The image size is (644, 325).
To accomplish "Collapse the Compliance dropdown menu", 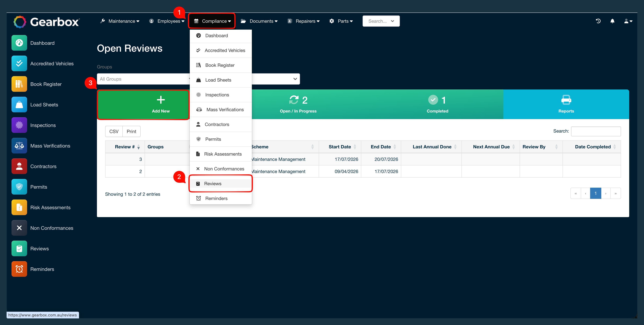I will pyautogui.click(x=212, y=21).
